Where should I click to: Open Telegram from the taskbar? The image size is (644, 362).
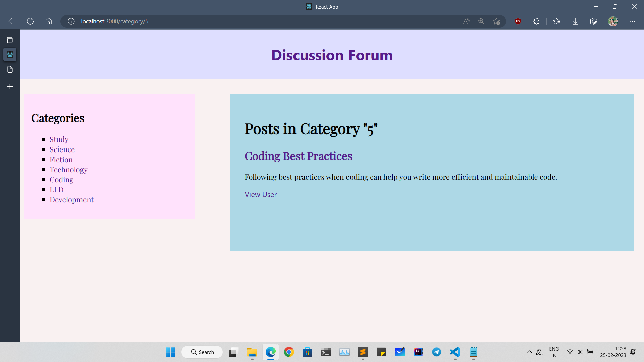pos(436,352)
